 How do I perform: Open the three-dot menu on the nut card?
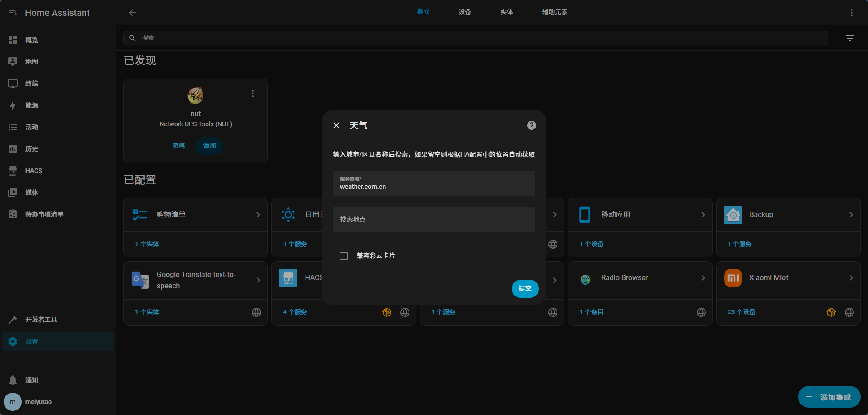coord(253,94)
